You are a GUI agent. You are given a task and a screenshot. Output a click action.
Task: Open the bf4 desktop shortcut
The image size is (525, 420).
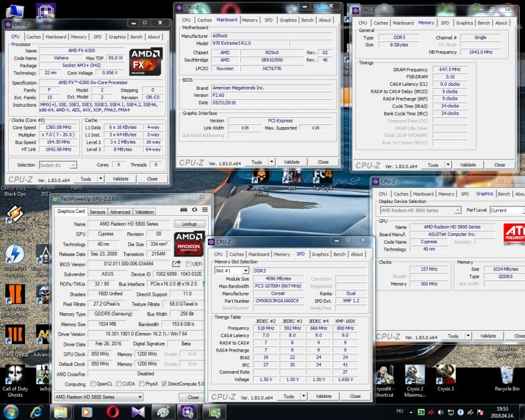[x=292, y=181]
